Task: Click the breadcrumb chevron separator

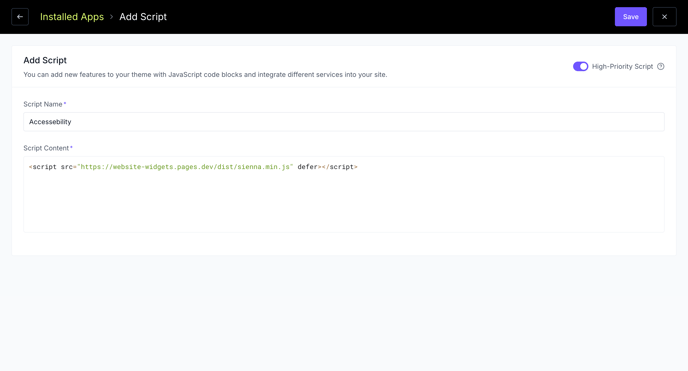Action: click(111, 17)
